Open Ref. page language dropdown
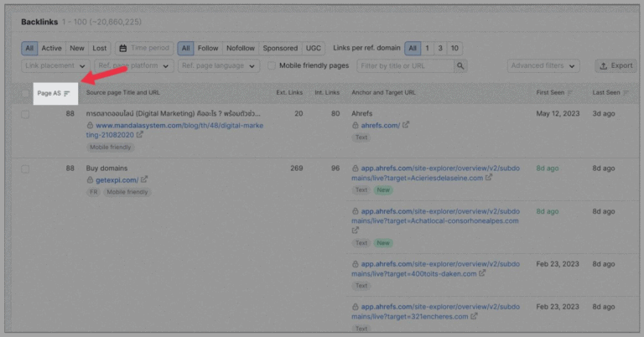 coord(219,65)
